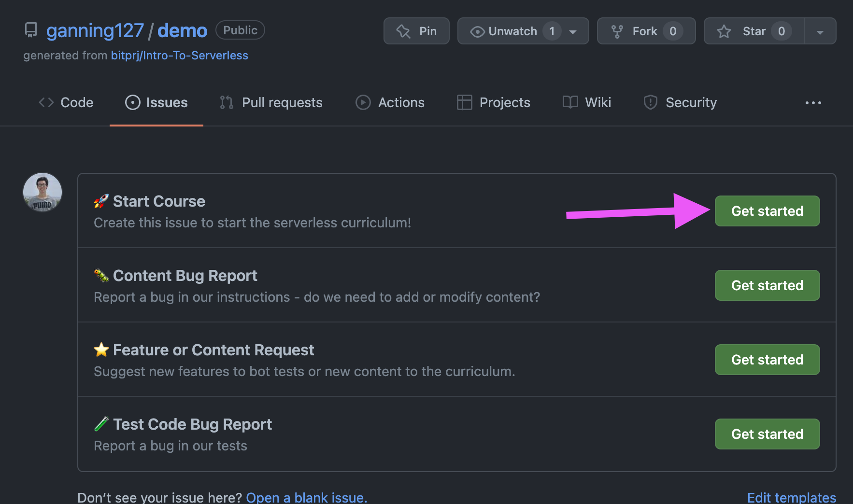Click the Projects table icon
The width and height of the screenshot is (853, 504).
(x=464, y=102)
